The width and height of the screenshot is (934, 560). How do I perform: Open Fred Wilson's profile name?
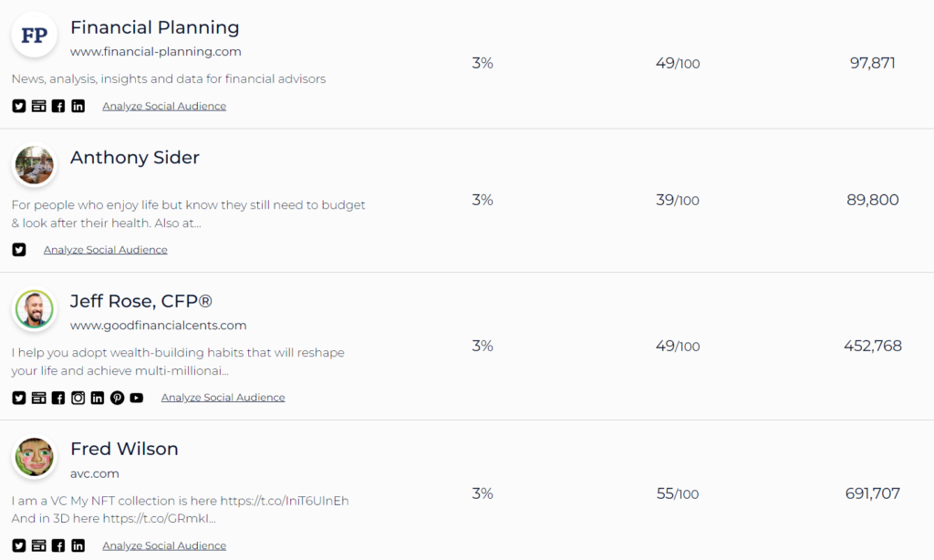(124, 449)
